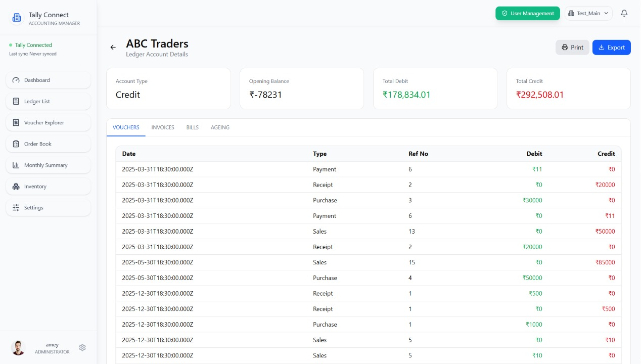The image size is (641, 364).
Task: Click ref number 13 in Sales row
Action: 411,232
